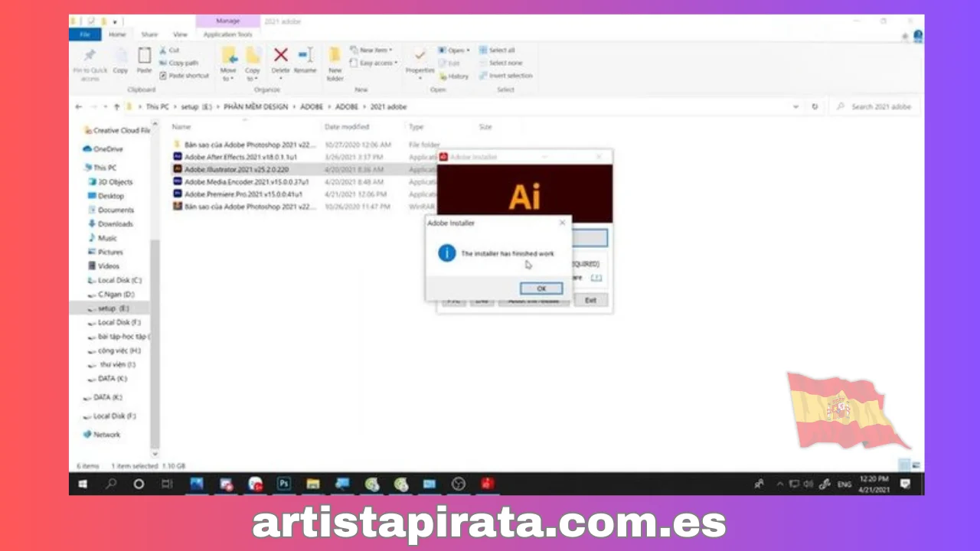This screenshot has height=551, width=980.
Task: Select This PC in the navigation pane
Action: point(100,168)
